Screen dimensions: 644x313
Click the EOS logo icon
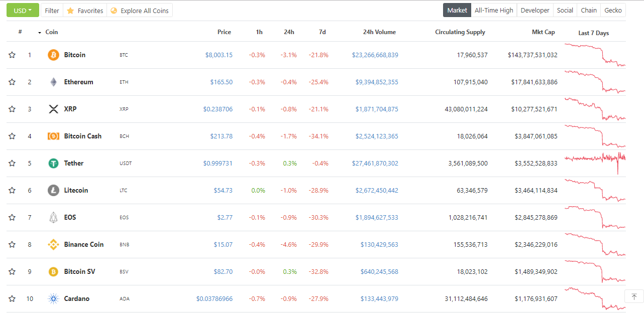pyautogui.click(x=53, y=218)
